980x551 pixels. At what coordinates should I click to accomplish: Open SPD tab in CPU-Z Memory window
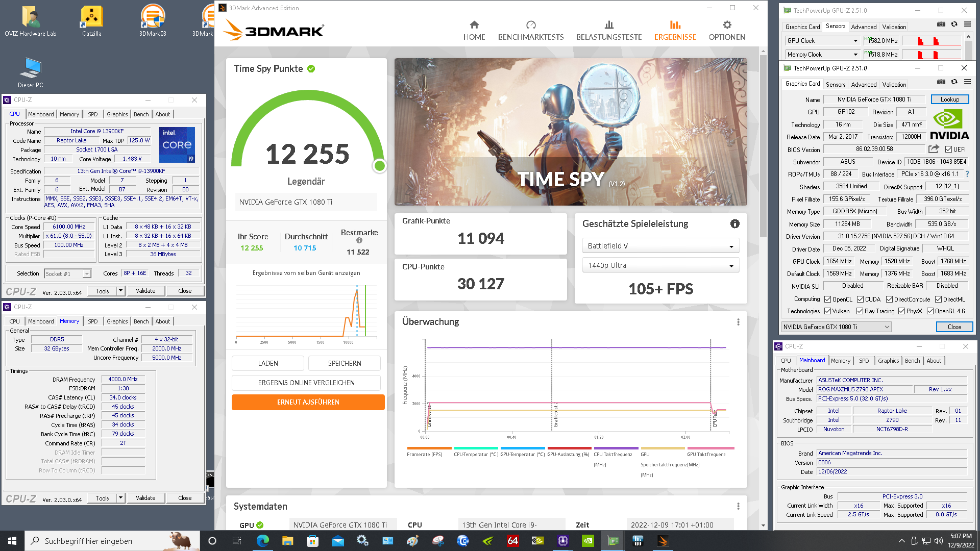point(92,321)
